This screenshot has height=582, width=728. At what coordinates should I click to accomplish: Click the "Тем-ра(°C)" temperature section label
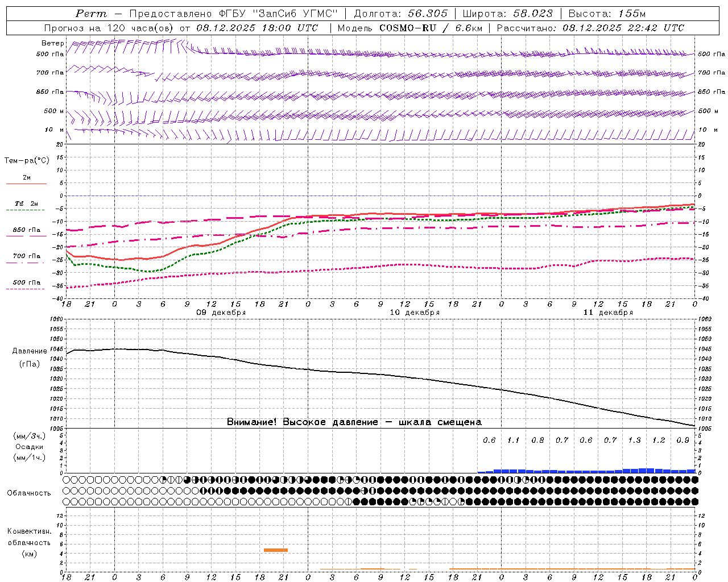pyautogui.click(x=27, y=161)
